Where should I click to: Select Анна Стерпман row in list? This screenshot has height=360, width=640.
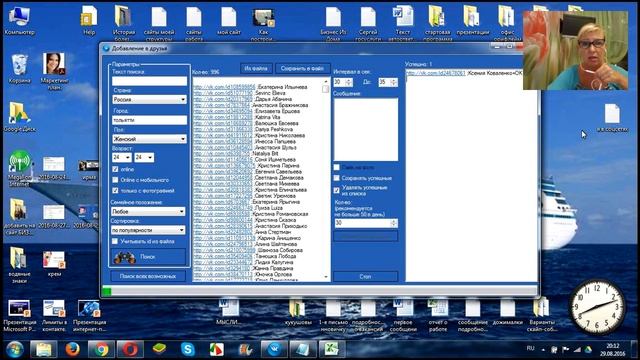coord(242,232)
